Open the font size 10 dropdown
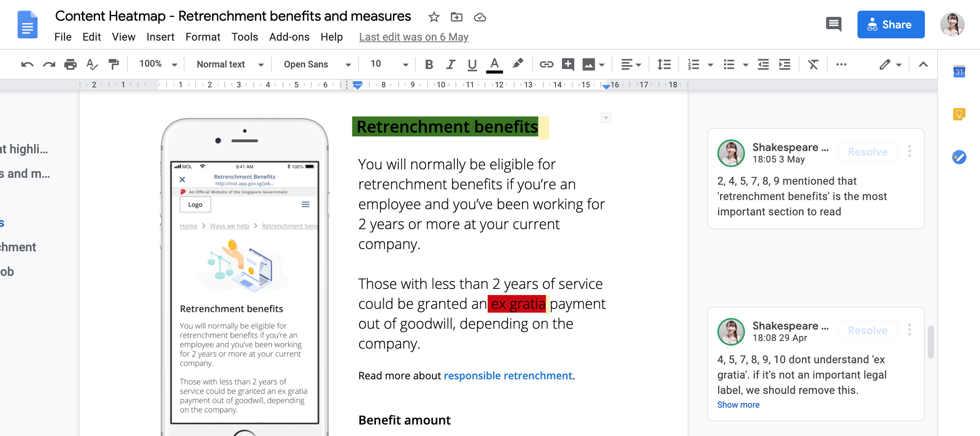This screenshot has height=436, width=980. pos(389,64)
